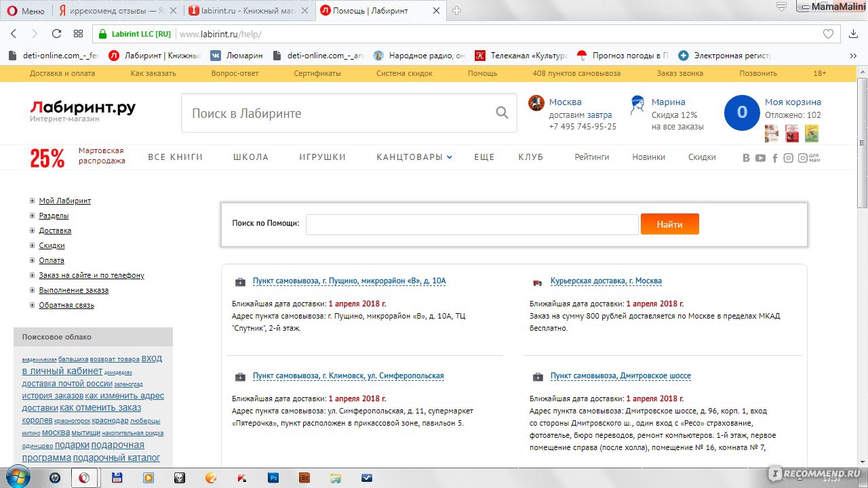This screenshot has width=868, height=488.
Task: Close the Помощь | Лабиринт tab
Action: 436,11
